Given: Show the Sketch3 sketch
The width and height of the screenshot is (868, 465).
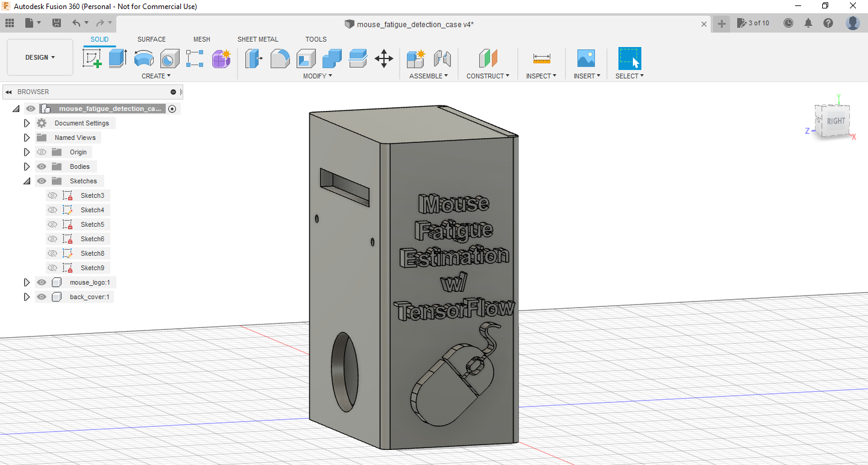Looking at the screenshot, I should [x=54, y=195].
